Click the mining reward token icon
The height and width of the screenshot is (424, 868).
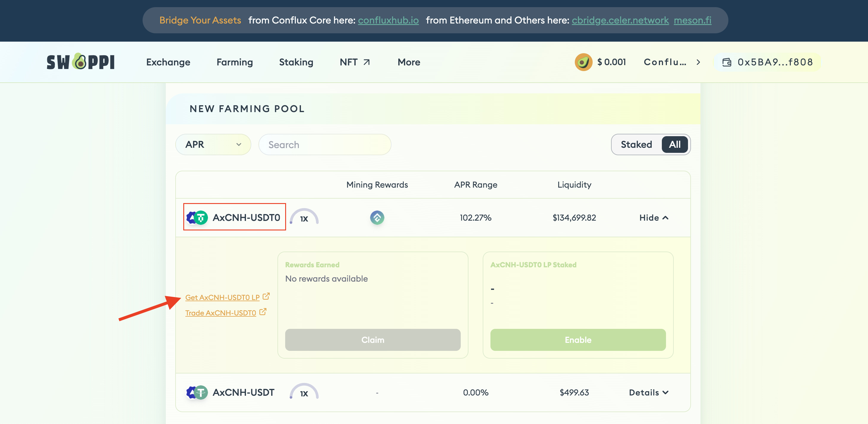pyautogui.click(x=377, y=218)
